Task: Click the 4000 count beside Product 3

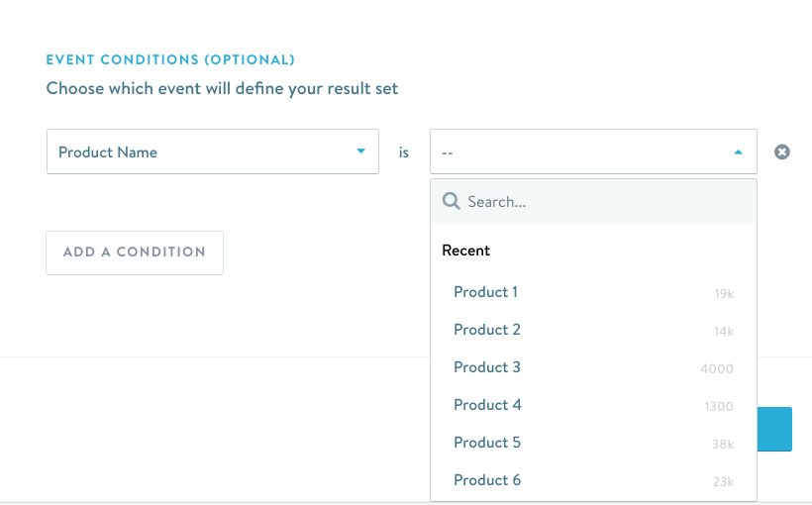Action: click(x=716, y=369)
